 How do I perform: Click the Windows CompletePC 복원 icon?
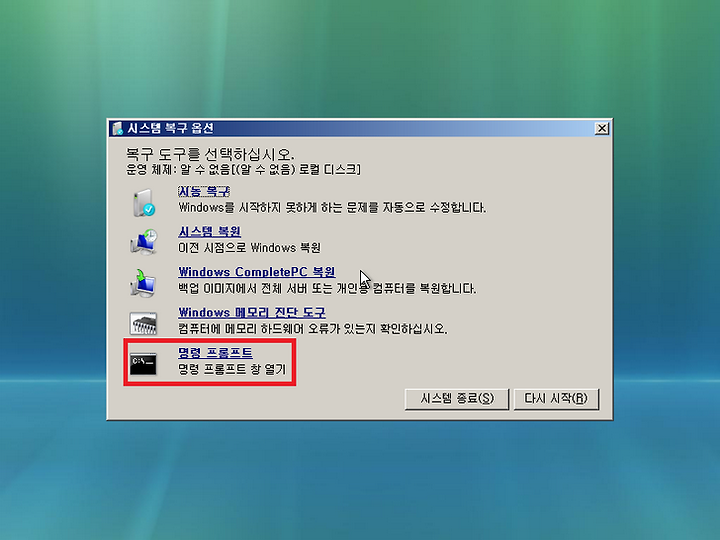[x=143, y=282]
